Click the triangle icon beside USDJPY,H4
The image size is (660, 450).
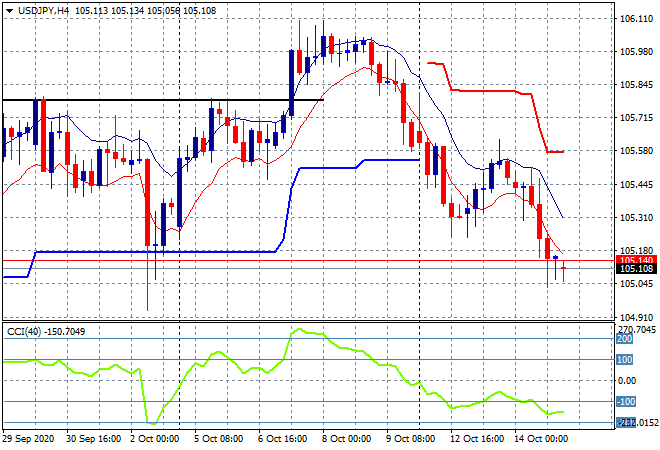point(9,9)
